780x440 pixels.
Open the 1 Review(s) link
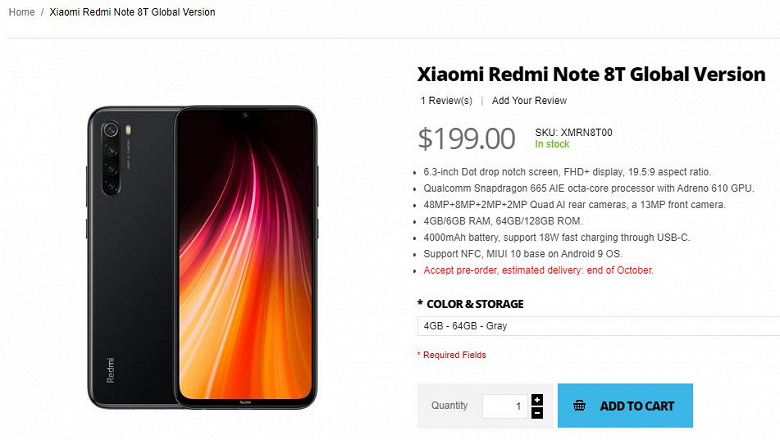point(446,100)
